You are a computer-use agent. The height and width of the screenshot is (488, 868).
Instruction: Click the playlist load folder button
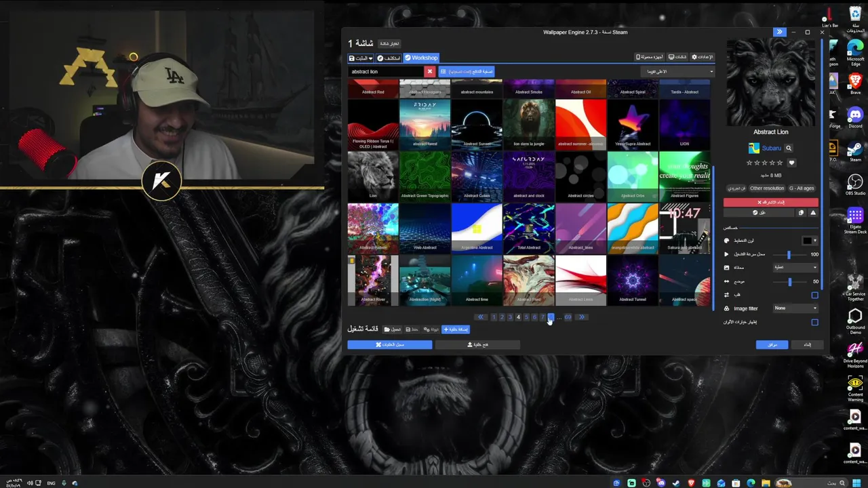pyautogui.click(x=393, y=329)
